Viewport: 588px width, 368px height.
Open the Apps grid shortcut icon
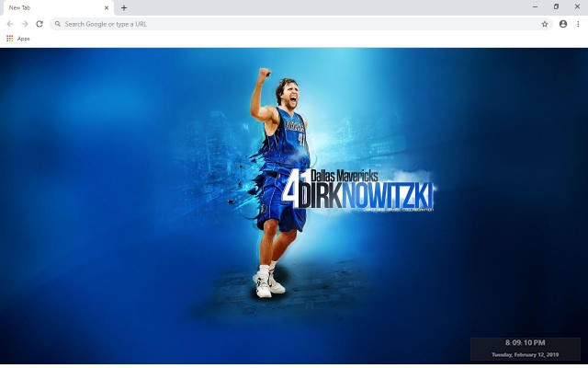pyautogui.click(x=10, y=39)
